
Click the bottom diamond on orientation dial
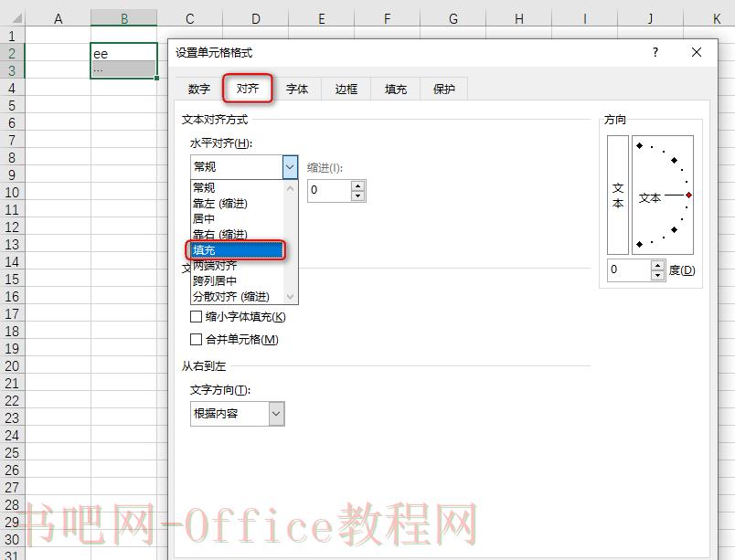pos(639,244)
